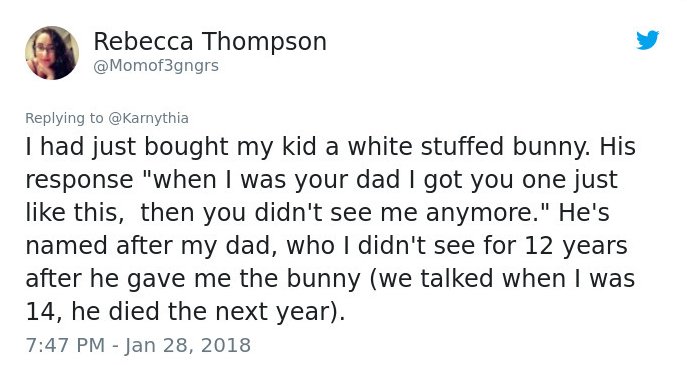Open the @Momof3gngrs handle
The height and width of the screenshot is (365, 687).
pyautogui.click(x=156, y=66)
